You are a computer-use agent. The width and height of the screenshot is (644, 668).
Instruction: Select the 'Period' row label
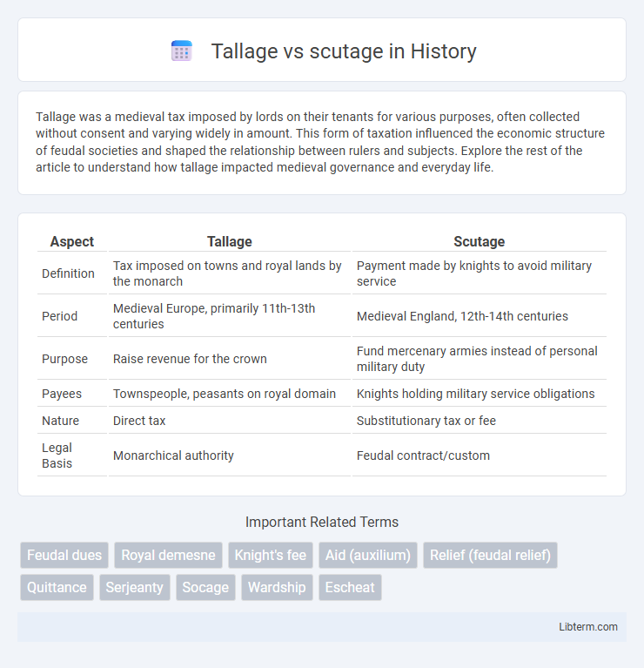[x=59, y=316]
